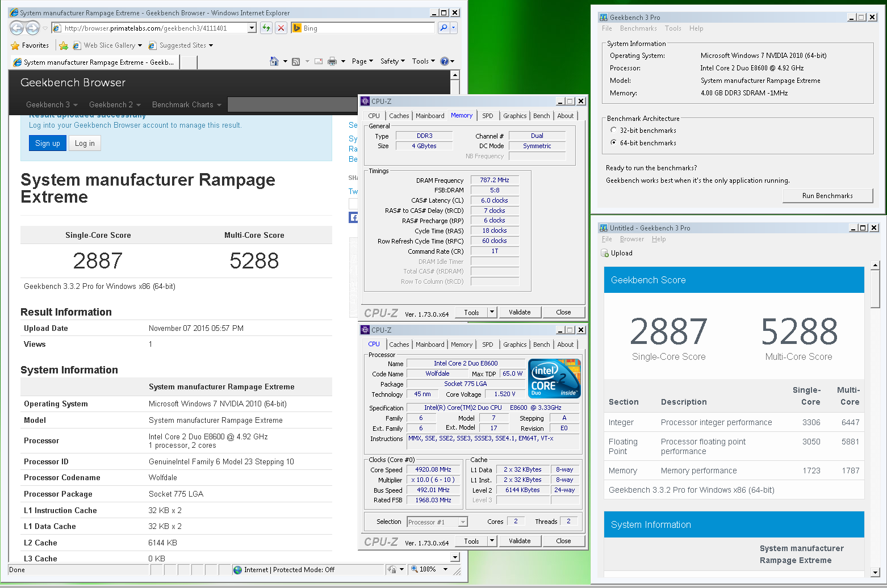
Task: Click the Home icon in IE command bar
Action: click(x=274, y=61)
